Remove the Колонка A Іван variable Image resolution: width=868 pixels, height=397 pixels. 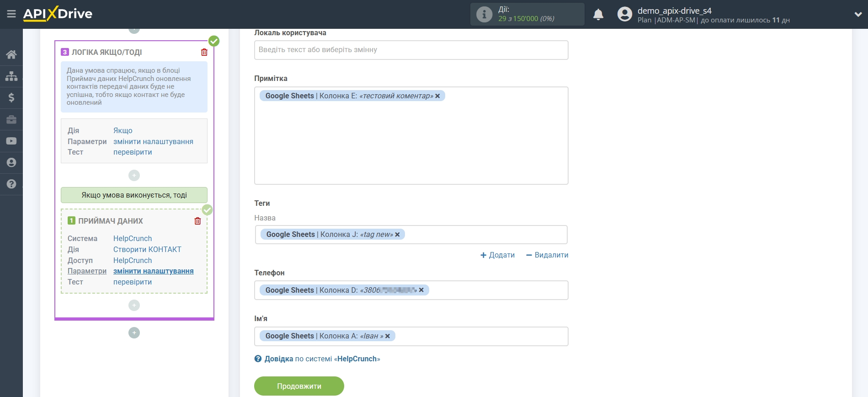click(388, 336)
